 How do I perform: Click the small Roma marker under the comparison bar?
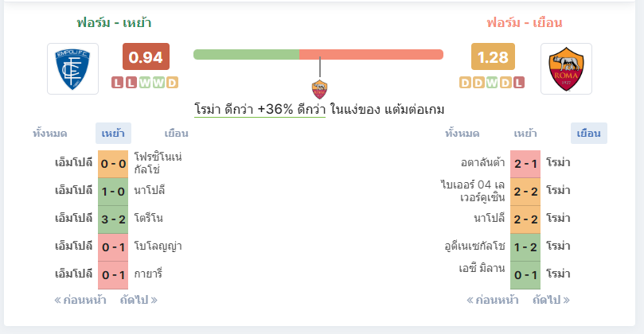click(319, 89)
